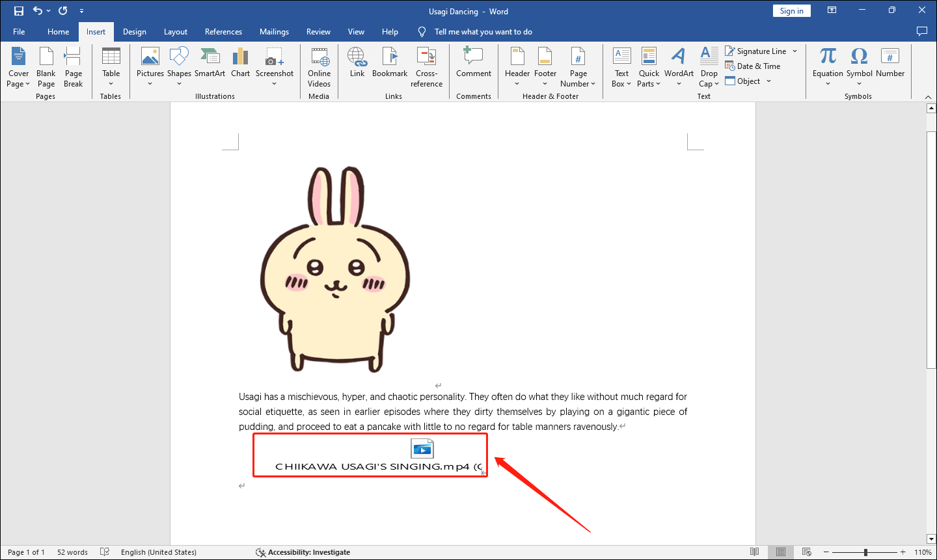Switch to the References tab

coord(223,32)
